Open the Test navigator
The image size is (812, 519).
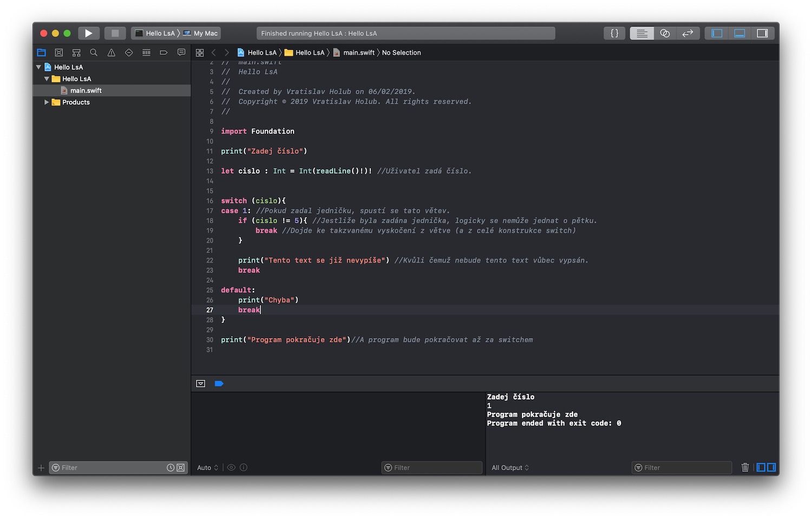[x=129, y=53]
